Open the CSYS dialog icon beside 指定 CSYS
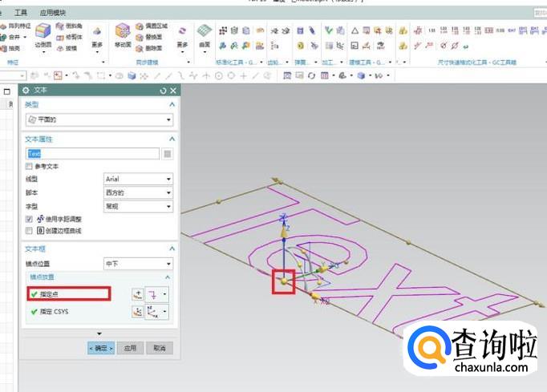The height and width of the screenshot is (392, 547). [137, 313]
